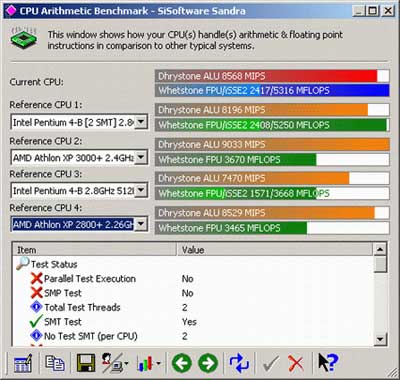Click the grey OK checkmark icon
This screenshot has height=380, width=400.
tap(271, 363)
